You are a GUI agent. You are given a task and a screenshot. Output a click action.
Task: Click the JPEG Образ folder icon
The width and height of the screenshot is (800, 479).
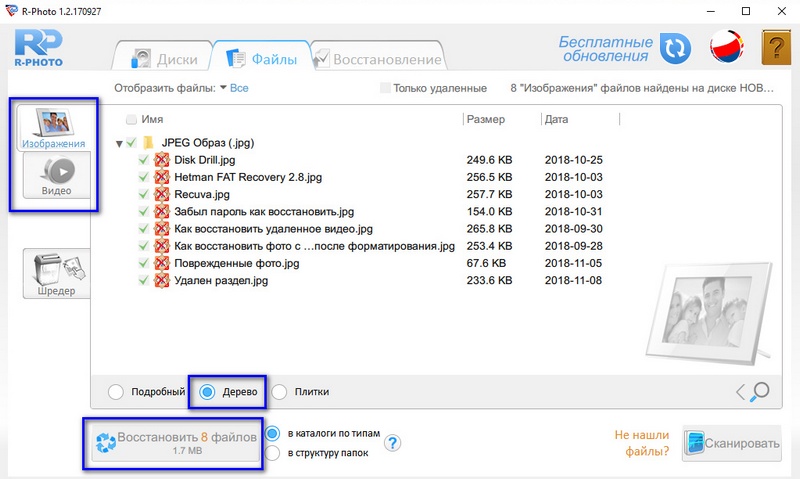click(x=148, y=142)
